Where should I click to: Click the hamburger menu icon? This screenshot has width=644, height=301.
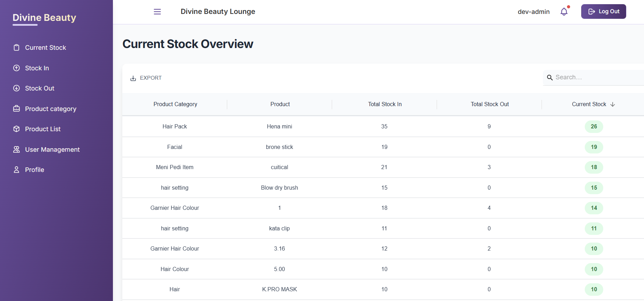click(x=157, y=12)
